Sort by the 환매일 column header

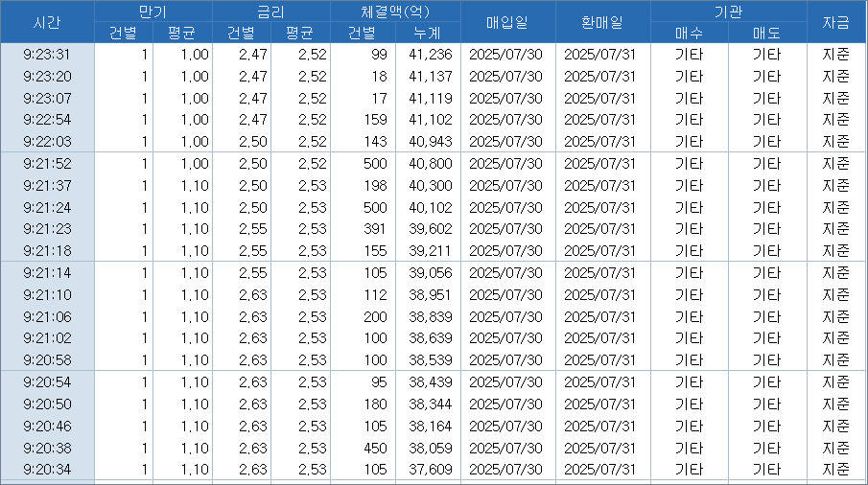click(x=601, y=21)
